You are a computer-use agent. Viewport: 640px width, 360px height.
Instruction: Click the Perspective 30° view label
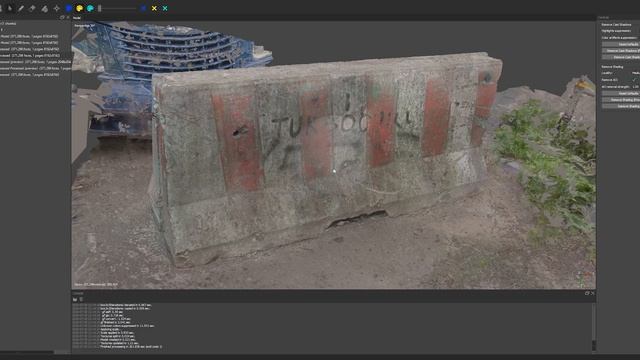tap(84, 25)
